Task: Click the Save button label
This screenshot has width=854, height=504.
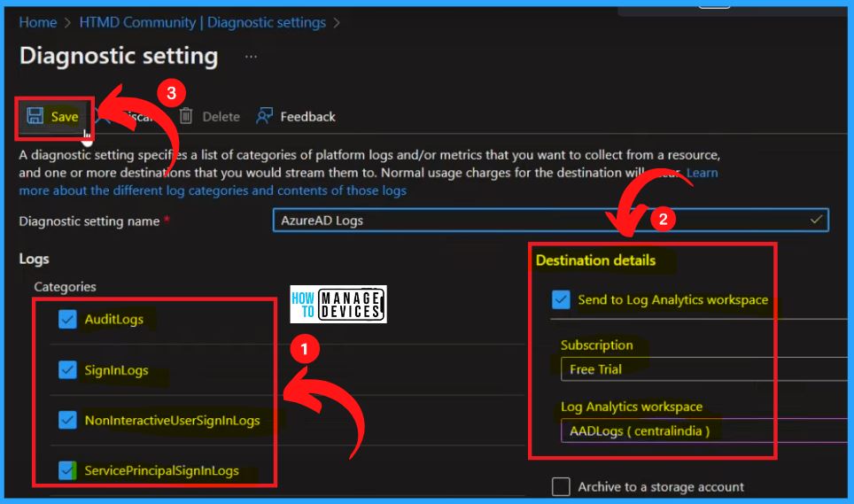Action: (65, 116)
